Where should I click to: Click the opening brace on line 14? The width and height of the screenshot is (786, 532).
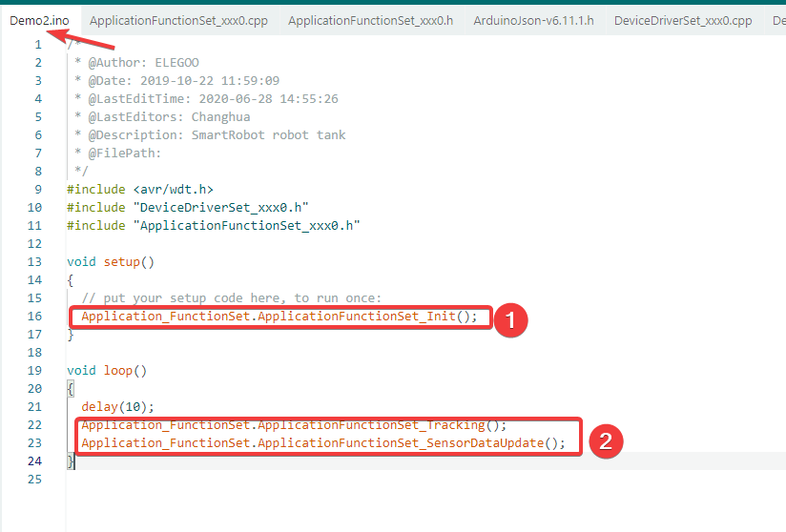(x=71, y=280)
